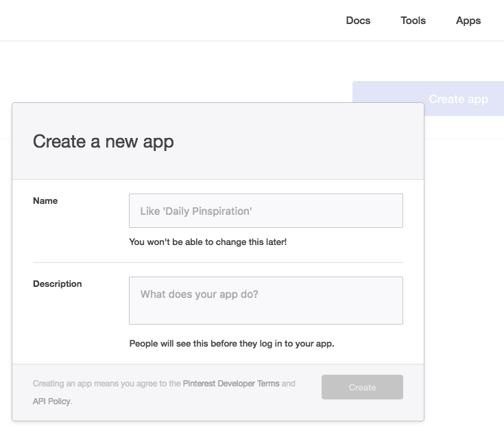Focus the Description text area

pyautogui.click(x=266, y=301)
